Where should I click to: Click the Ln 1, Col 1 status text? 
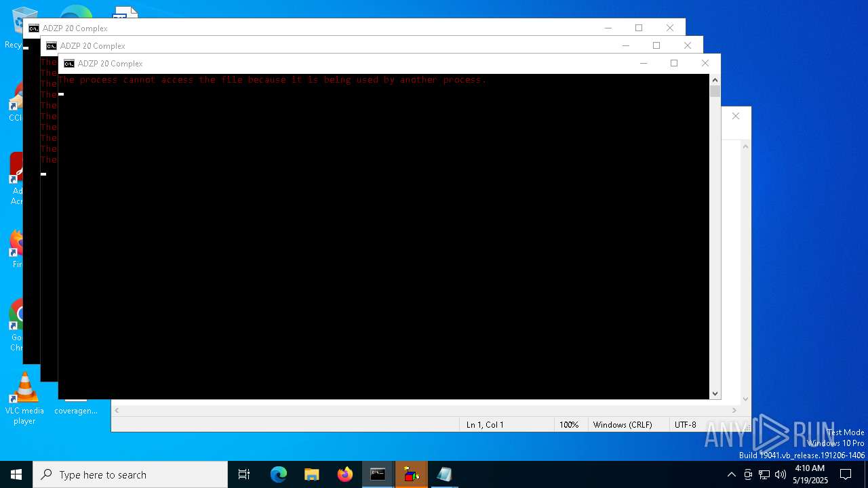pyautogui.click(x=485, y=425)
